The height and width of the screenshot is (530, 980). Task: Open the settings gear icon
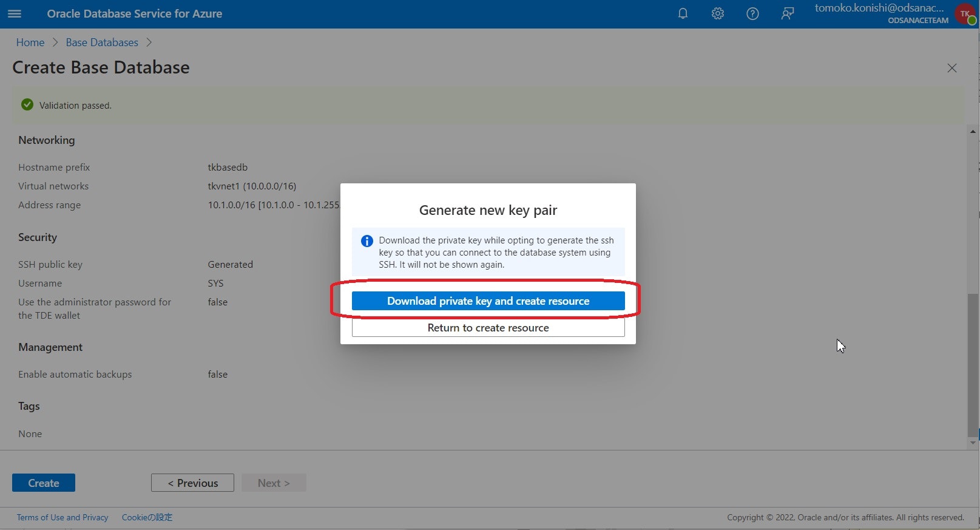click(718, 13)
